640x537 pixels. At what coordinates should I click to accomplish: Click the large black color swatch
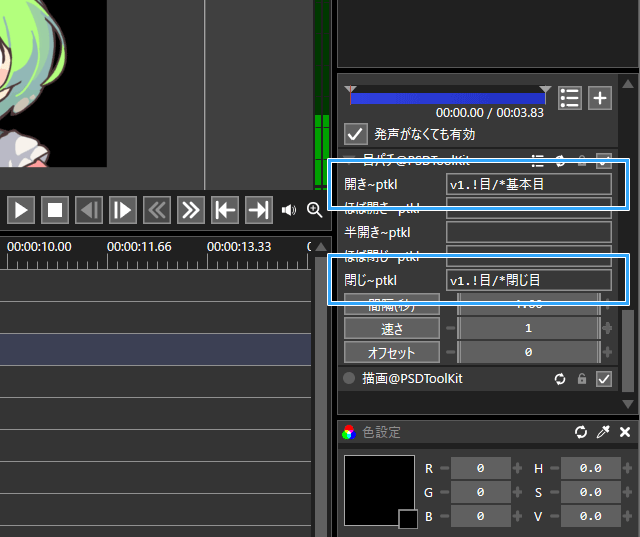tap(378, 488)
